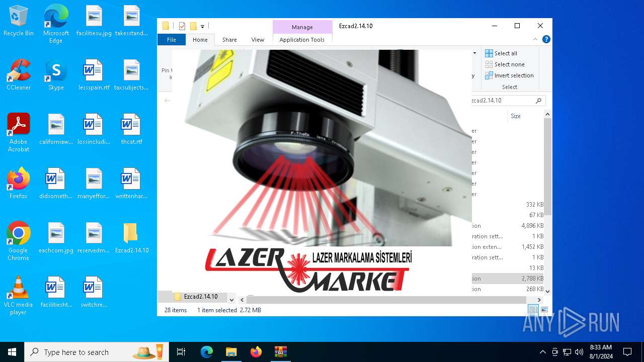Open Task View from the taskbar
The height and width of the screenshot is (362, 644).
point(181,352)
